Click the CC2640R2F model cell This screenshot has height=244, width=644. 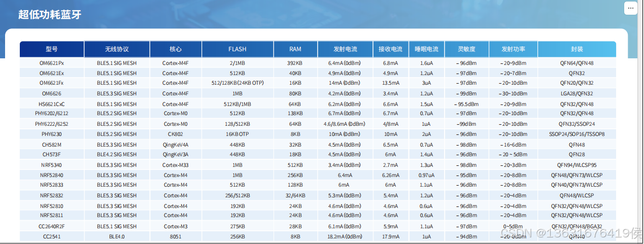[x=52, y=226]
